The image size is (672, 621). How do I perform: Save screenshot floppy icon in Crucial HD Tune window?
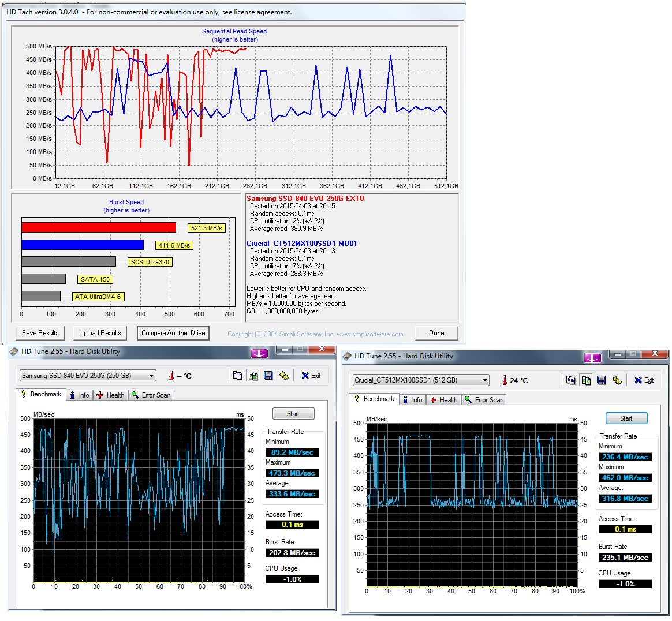coord(602,380)
